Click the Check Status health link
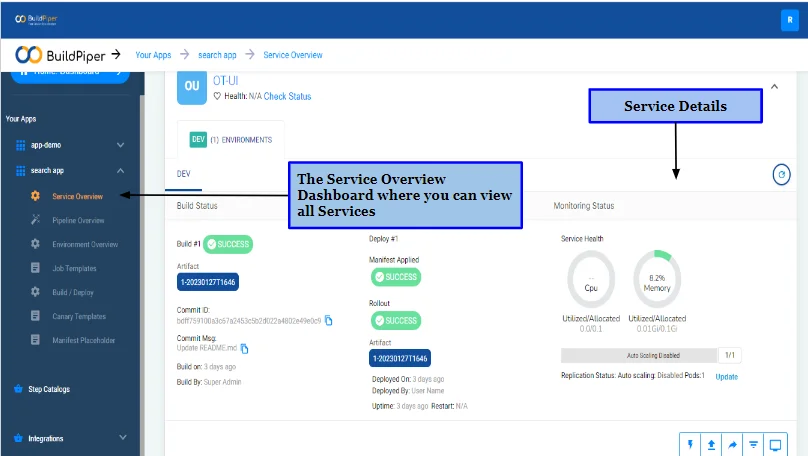The image size is (808, 456). click(288, 96)
